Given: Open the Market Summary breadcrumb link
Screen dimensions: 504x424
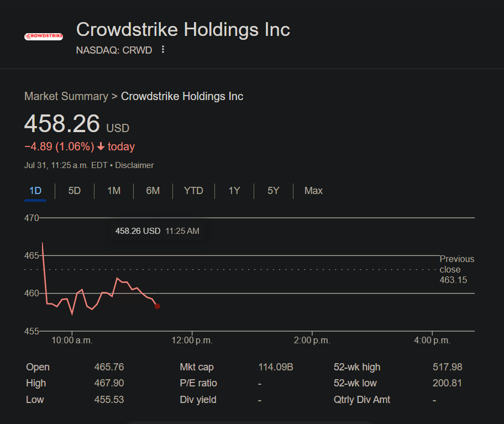Looking at the screenshot, I should (66, 96).
